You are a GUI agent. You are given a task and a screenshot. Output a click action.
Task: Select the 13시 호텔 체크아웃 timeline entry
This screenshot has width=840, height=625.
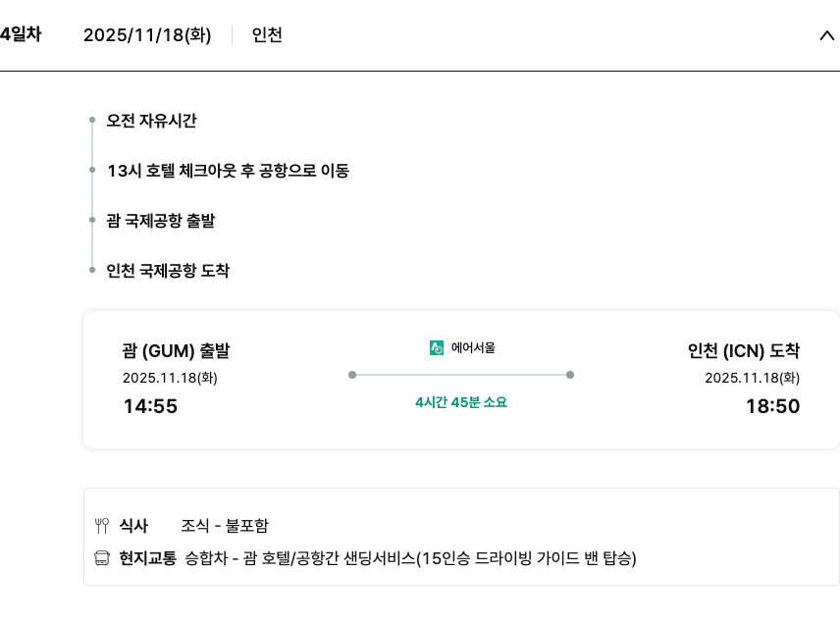pyautogui.click(x=228, y=171)
